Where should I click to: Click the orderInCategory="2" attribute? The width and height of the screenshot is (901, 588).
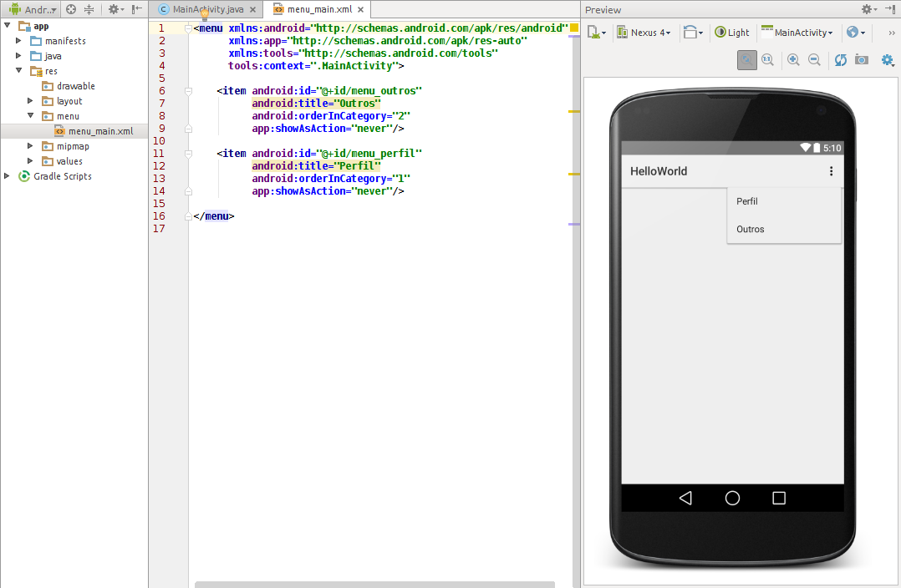[x=331, y=116]
